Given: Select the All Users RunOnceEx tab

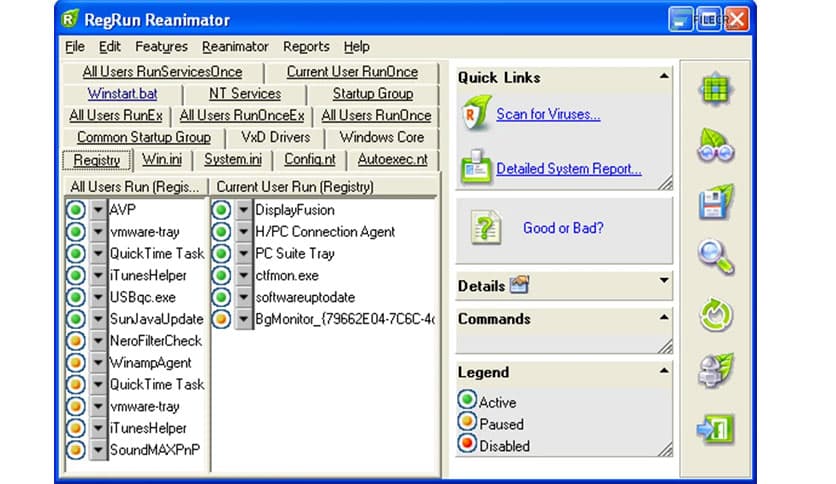Looking at the screenshot, I should coord(242,116).
